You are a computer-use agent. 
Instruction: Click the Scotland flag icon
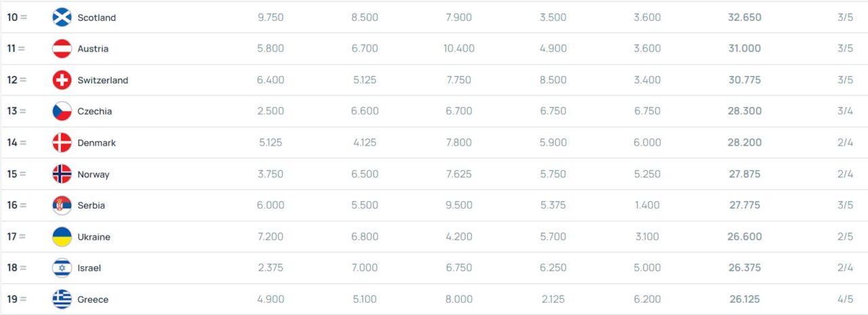(62, 18)
